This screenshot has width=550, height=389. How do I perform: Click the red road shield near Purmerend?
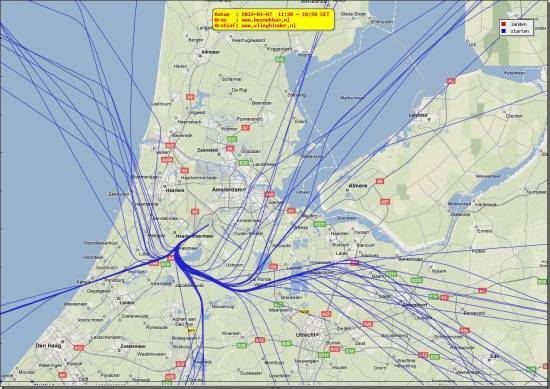point(246,128)
